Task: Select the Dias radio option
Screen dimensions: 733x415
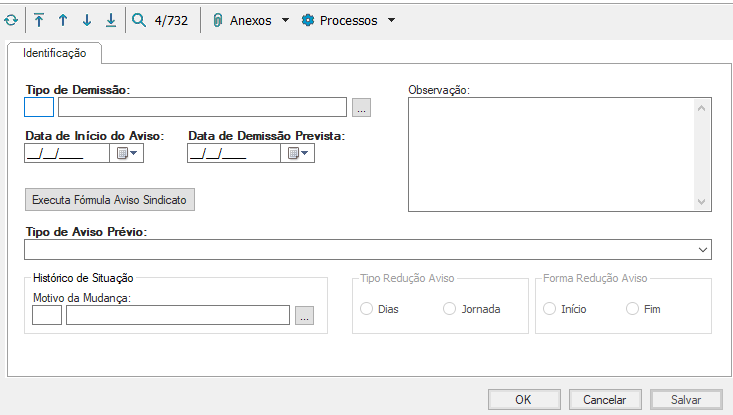Action: [x=366, y=309]
